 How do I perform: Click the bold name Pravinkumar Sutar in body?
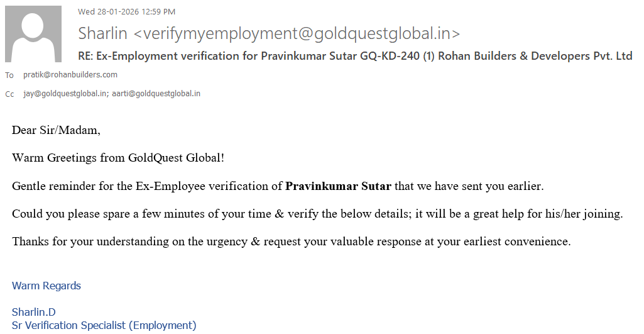pyautogui.click(x=338, y=186)
